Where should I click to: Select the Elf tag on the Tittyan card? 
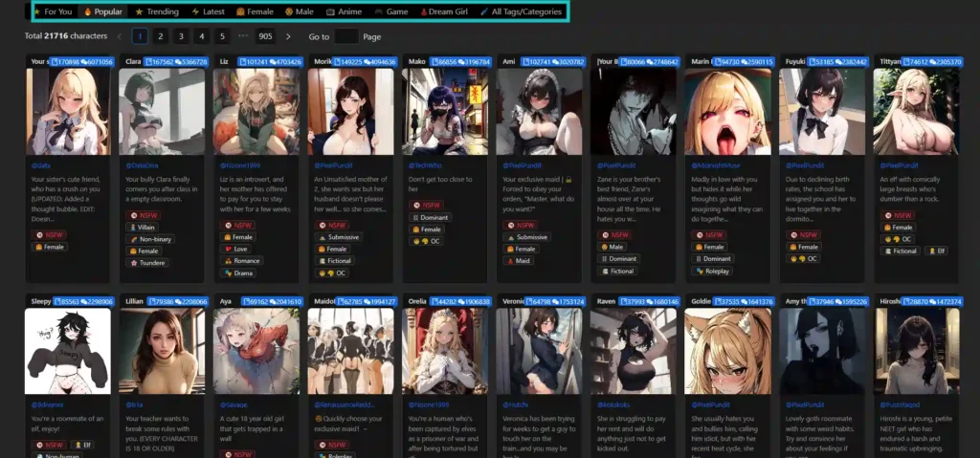point(938,251)
